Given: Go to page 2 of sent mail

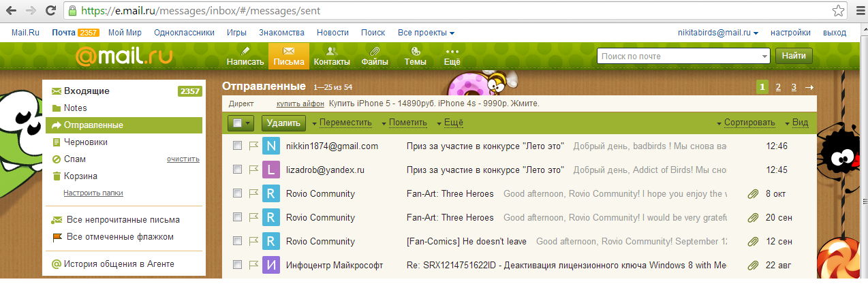Looking at the screenshot, I should [x=778, y=87].
